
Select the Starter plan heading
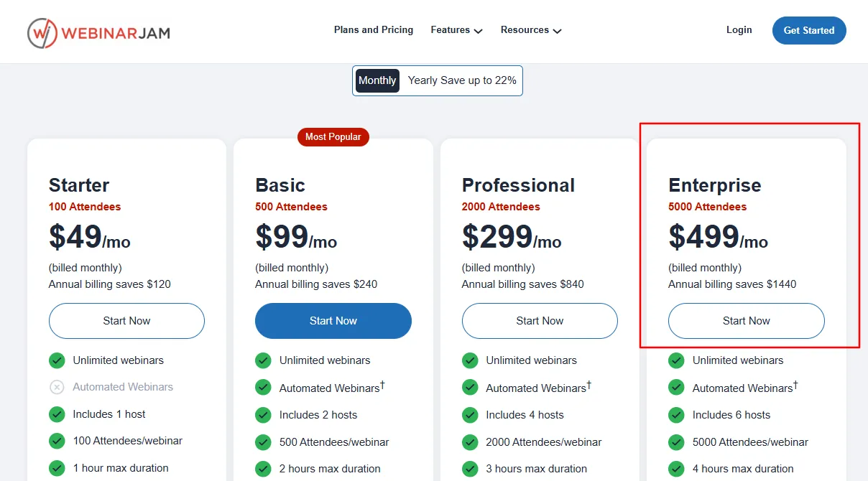coord(79,185)
